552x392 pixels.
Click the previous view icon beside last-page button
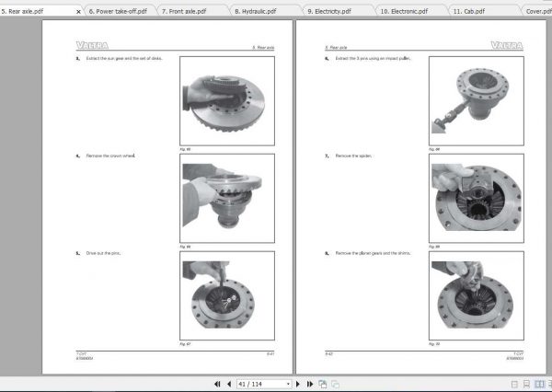(323, 384)
